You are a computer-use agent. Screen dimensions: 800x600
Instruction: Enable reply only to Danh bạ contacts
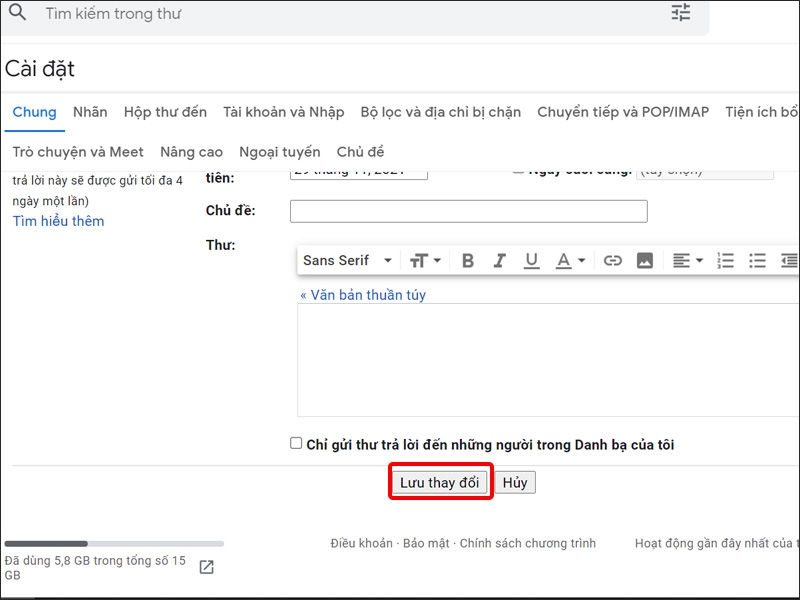pyautogui.click(x=296, y=443)
